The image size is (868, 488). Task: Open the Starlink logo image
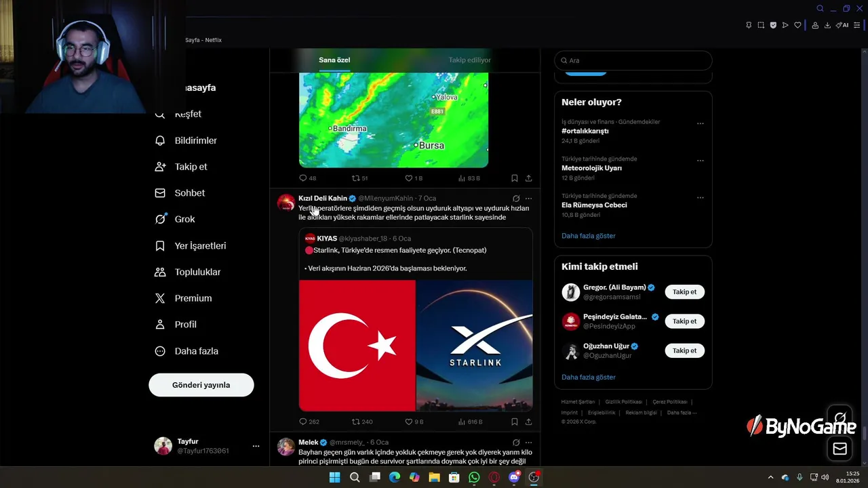pos(475,346)
